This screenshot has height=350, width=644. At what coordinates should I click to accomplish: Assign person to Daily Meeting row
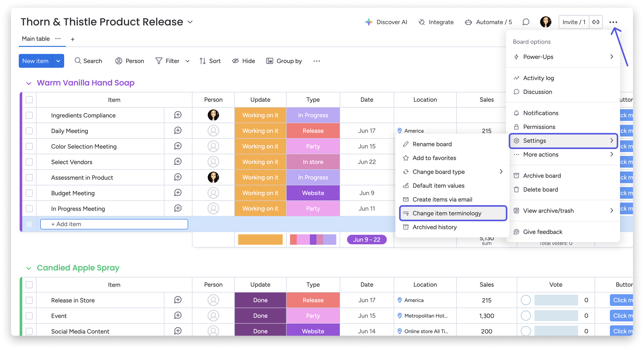point(213,131)
